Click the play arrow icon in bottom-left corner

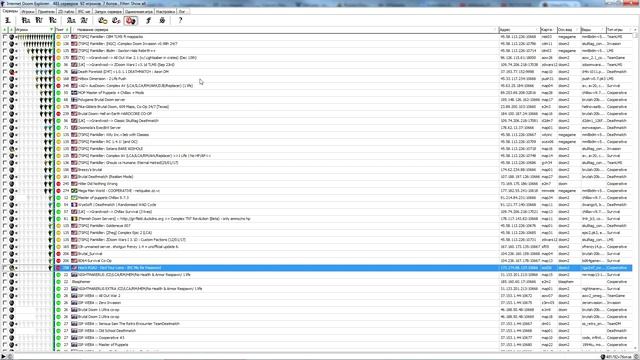3,357
